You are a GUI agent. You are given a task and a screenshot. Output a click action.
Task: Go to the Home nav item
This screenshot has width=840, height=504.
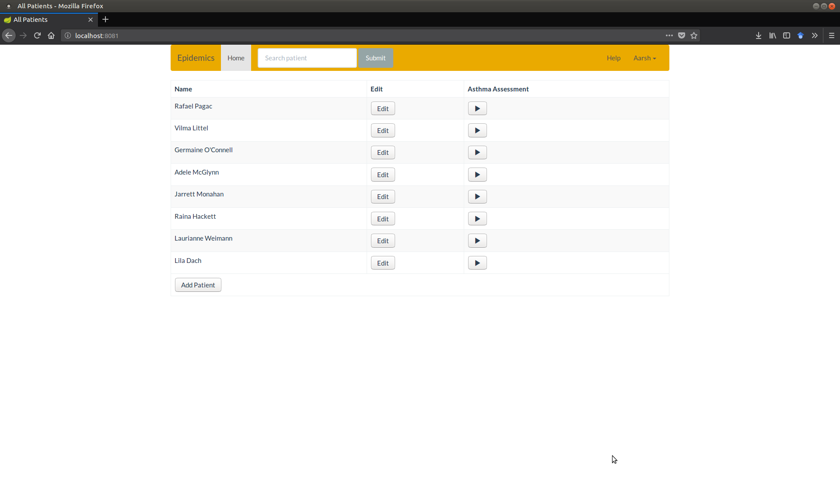pos(236,58)
